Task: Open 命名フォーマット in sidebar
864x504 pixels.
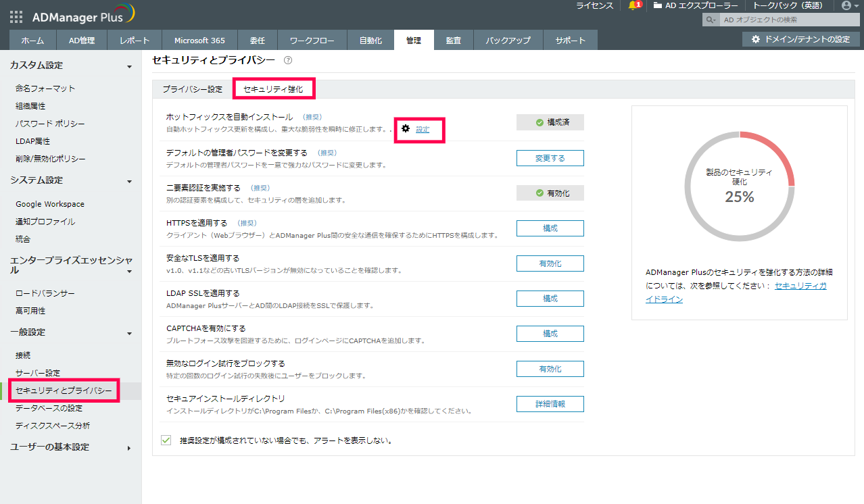Action: [x=45, y=89]
